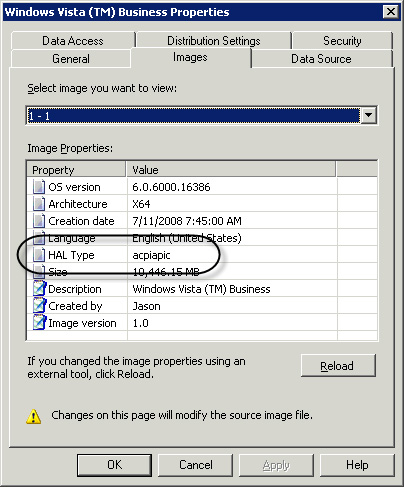The width and height of the screenshot is (404, 487).
Task: Click the Property column header
Action: tap(76, 170)
